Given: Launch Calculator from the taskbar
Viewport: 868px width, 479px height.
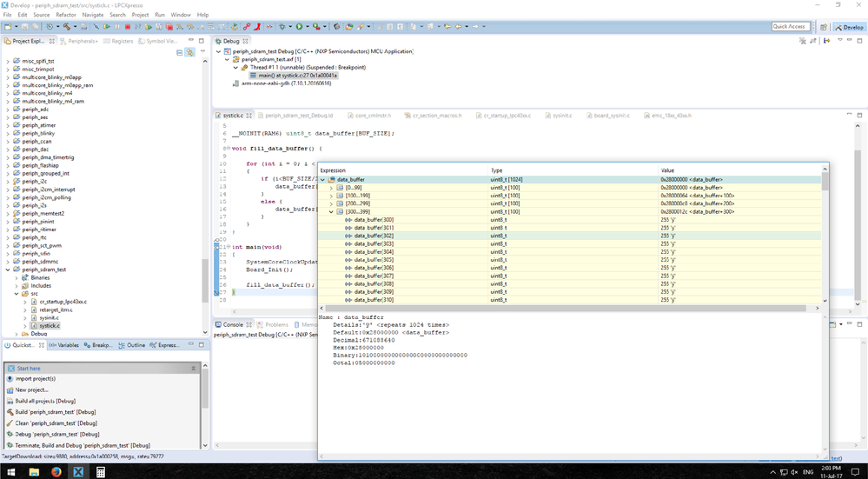Looking at the screenshot, I should (x=101, y=472).
